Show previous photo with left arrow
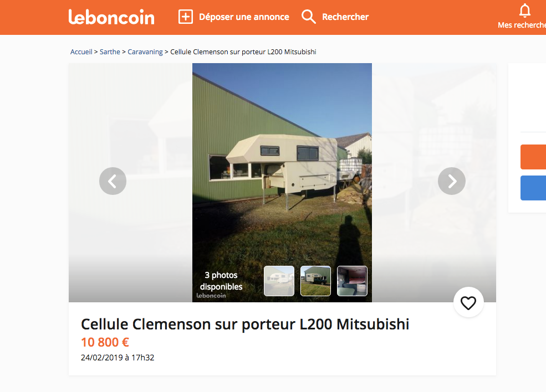The width and height of the screenshot is (546, 392). pos(113,181)
